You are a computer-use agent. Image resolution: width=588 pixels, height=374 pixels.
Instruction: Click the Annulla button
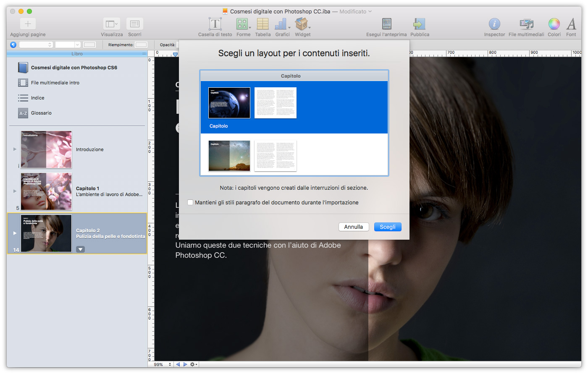coord(354,227)
